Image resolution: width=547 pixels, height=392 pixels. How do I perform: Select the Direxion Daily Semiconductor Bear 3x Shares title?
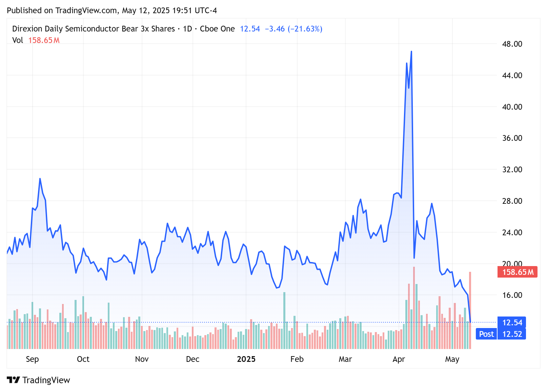(94, 29)
